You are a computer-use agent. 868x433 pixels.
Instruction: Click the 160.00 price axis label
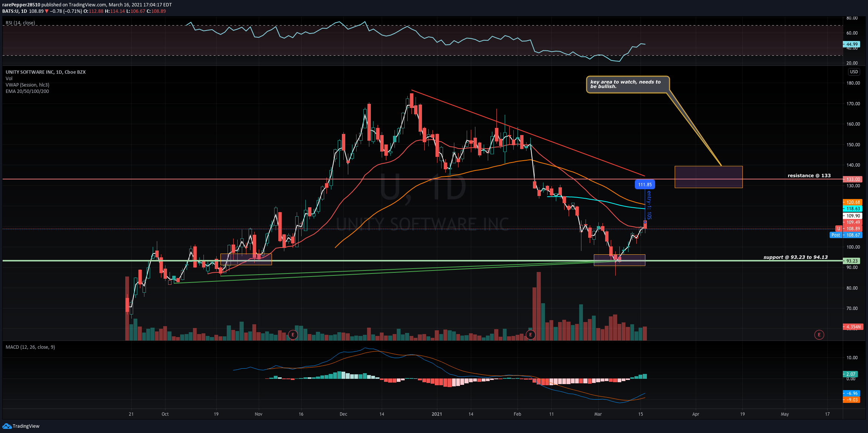point(853,124)
